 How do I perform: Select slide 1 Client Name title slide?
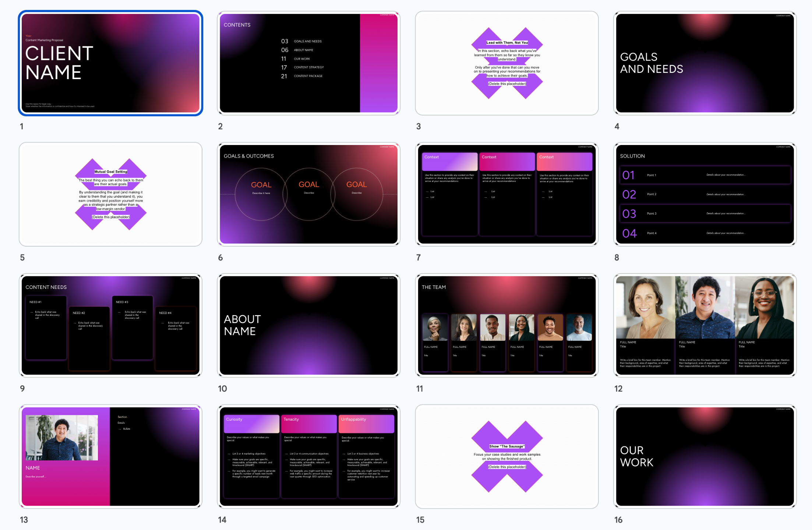[x=110, y=63]
